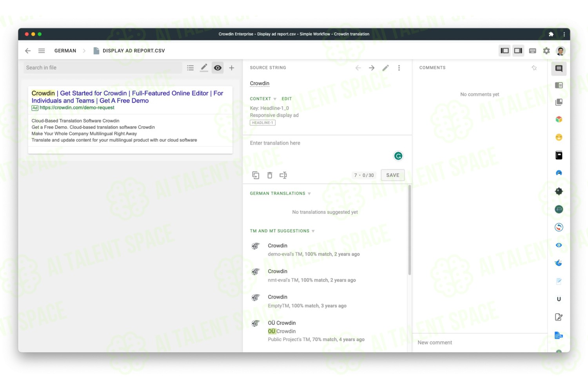The width and height of the screenshot is (588, 392).
Task: Switch to proofreading pencil mode
Action: (204, 68)
